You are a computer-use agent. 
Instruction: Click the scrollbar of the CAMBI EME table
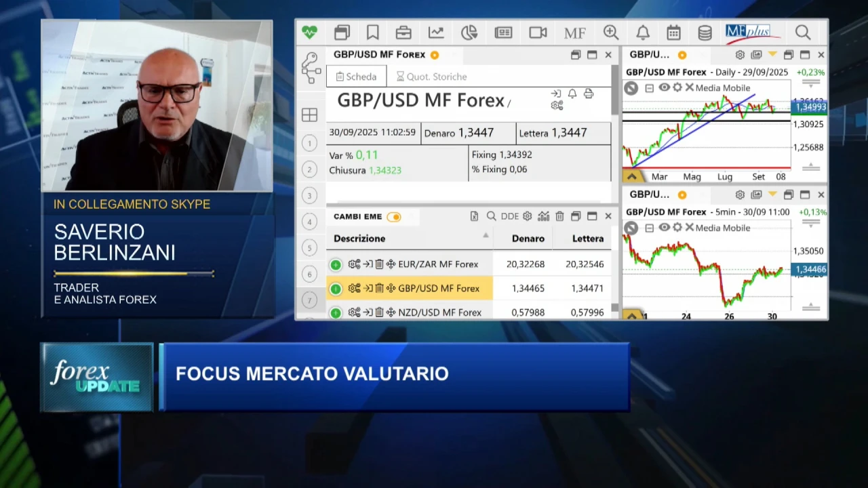(614, 308)
